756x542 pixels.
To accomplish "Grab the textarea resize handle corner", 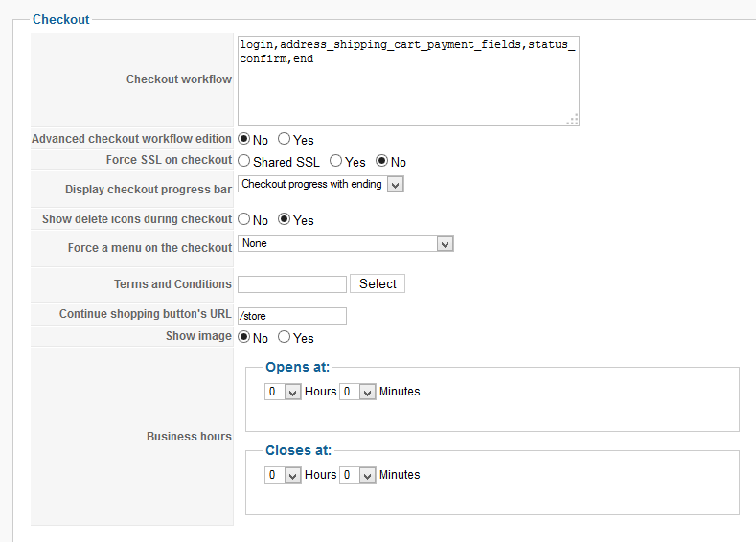I will click(573, 120).
